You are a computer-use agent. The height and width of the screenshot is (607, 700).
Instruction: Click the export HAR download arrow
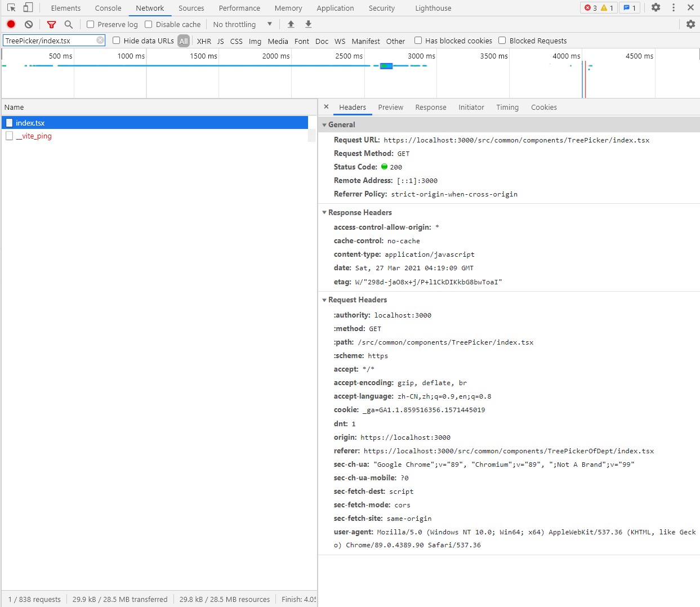[308, 24]
